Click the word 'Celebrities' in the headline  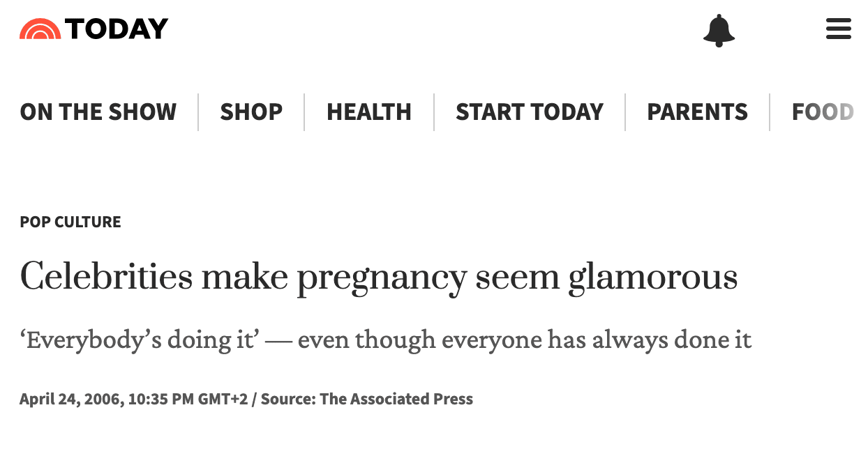[x=106, y=277]
